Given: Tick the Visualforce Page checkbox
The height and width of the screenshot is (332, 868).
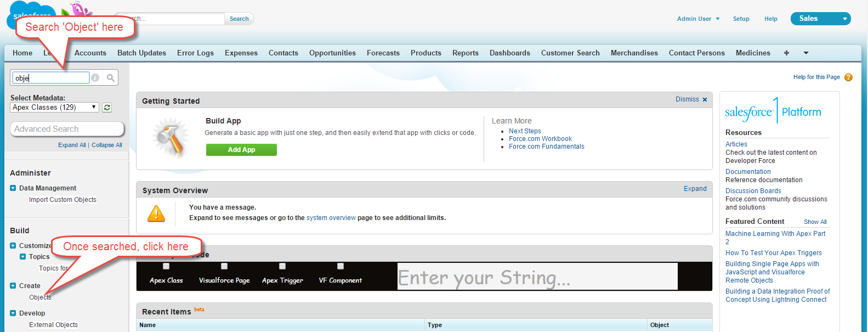Looking at the screenshot, I should 224,266.
